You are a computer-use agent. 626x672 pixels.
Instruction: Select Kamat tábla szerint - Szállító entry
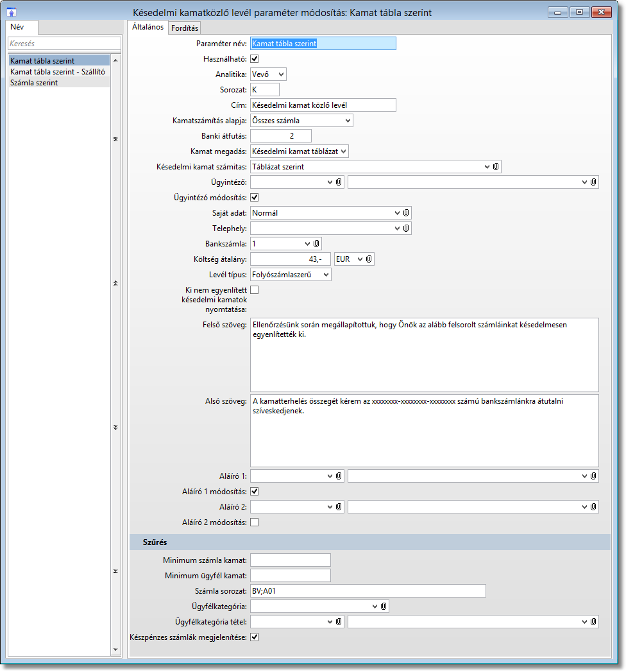pos(59,72)
